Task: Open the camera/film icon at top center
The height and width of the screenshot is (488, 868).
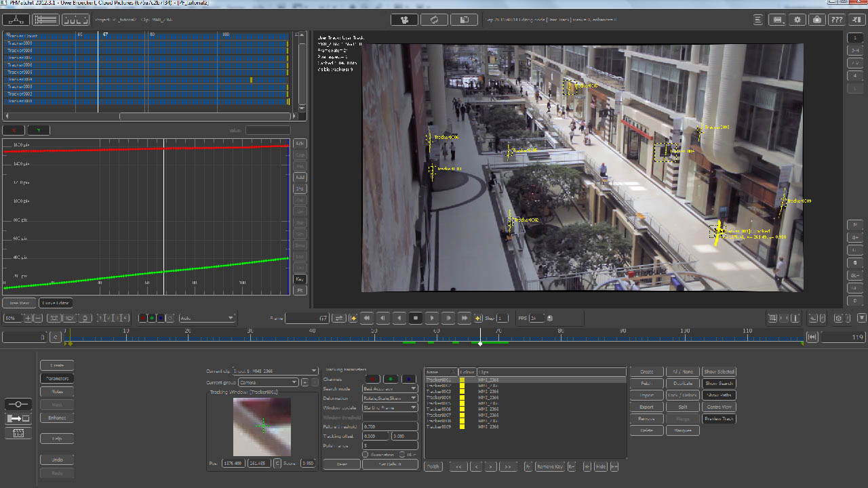Action: click(x=404, y=20)
